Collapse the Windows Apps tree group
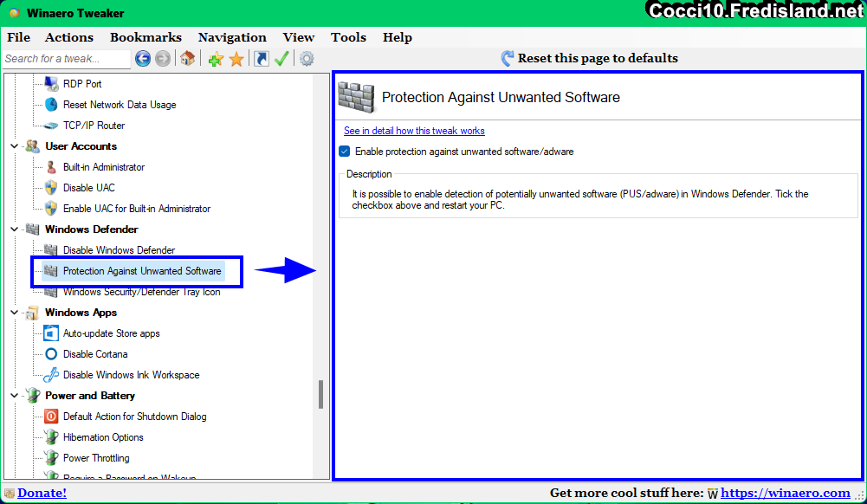867x504 pixels. 15,313
